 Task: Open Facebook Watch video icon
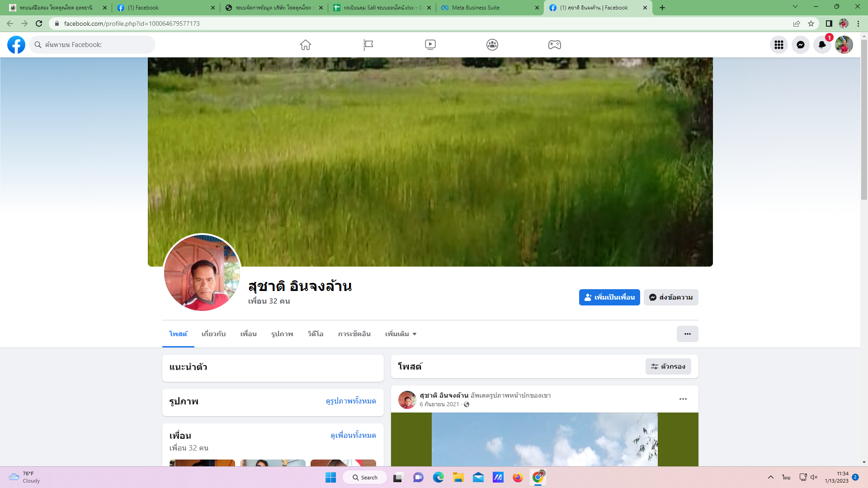point(430,45)
